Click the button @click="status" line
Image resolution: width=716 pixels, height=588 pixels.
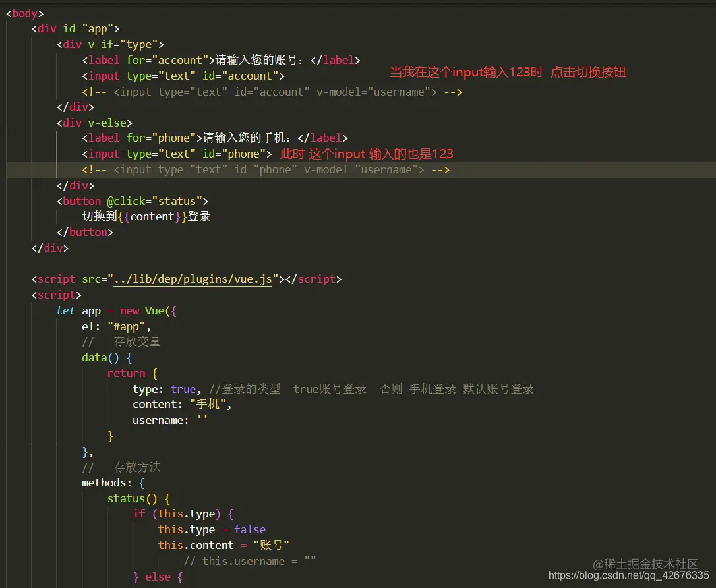pyautogui.click(x=133, y=201)
